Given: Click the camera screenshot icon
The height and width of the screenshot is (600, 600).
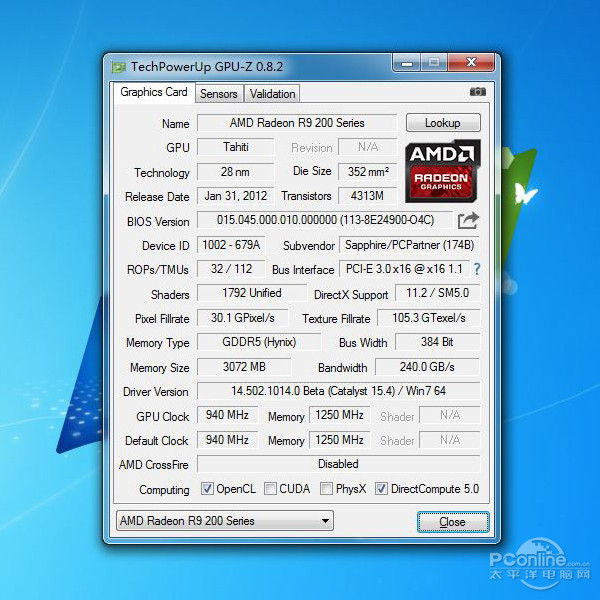Looking at the screenshot, I should coord(478,92).
